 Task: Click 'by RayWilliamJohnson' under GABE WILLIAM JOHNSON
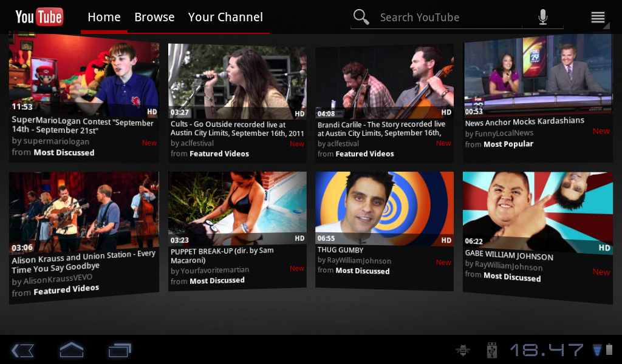(504, 266)
